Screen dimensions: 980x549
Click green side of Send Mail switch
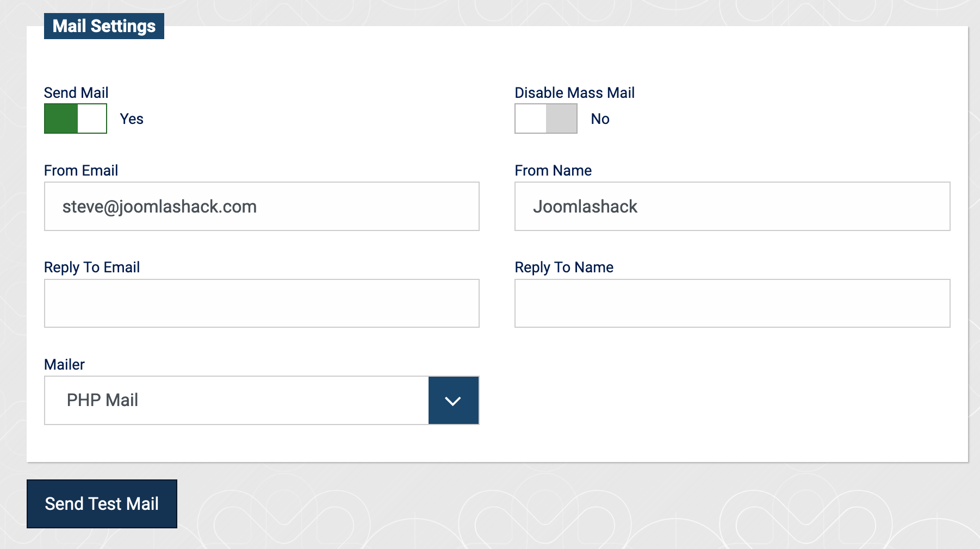pos(61,118)
